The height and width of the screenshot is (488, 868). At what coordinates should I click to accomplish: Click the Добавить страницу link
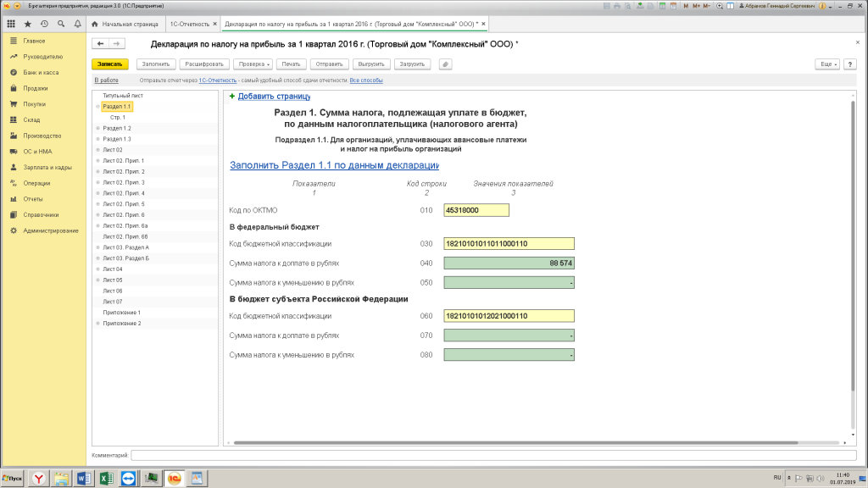(274, 97)
